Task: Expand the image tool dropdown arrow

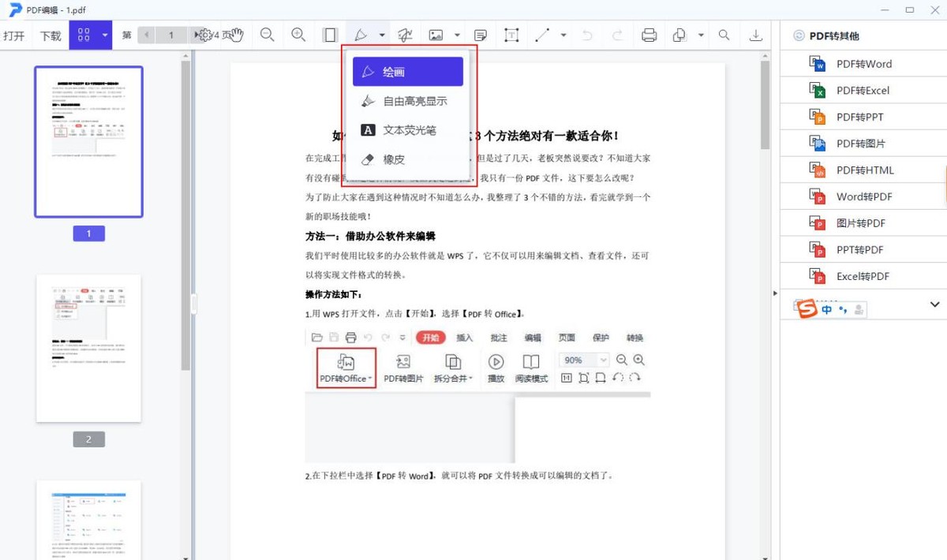Action: 456,35
